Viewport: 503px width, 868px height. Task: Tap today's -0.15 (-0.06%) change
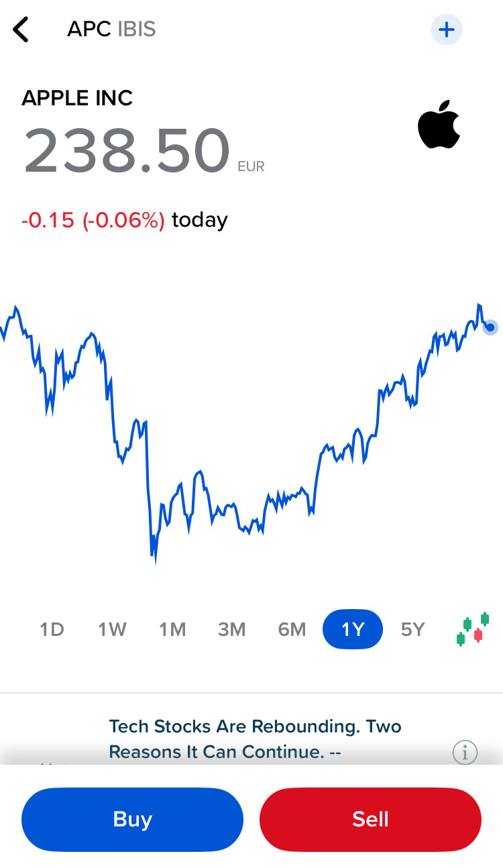click(x=93, y=220)
